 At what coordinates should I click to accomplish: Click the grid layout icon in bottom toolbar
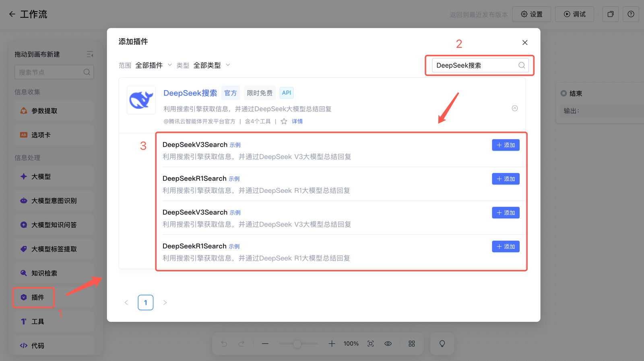tap(411, 344)
